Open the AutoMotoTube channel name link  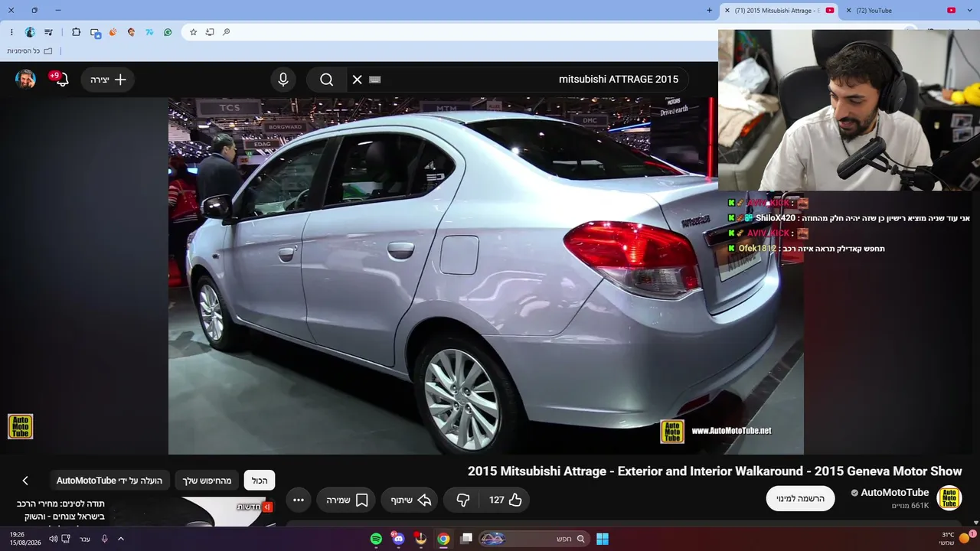point(894,493)
